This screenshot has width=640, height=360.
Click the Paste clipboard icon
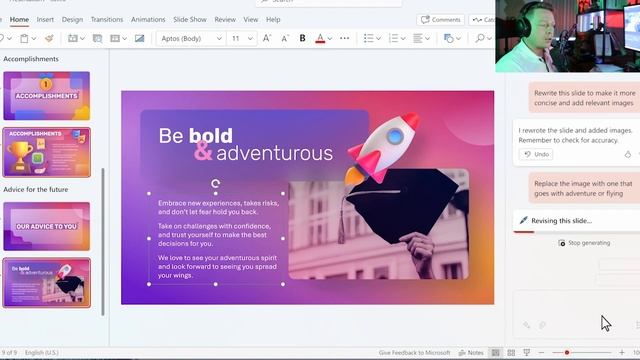24,38
